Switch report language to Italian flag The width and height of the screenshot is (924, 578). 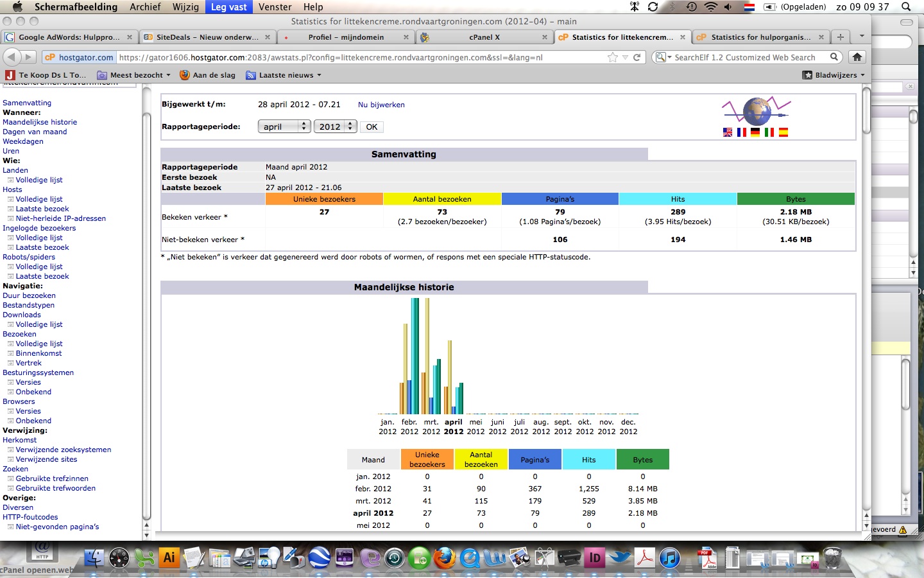point(769,132)
